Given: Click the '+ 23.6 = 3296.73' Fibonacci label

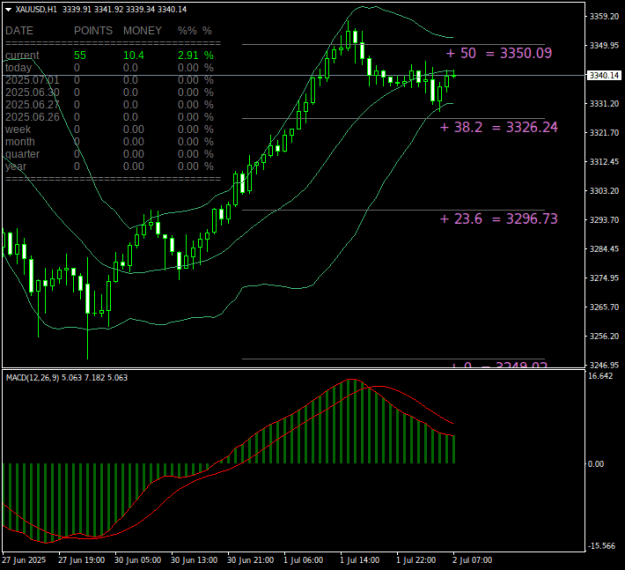Looking at the screenshot, I should click(x=499, y=219).
